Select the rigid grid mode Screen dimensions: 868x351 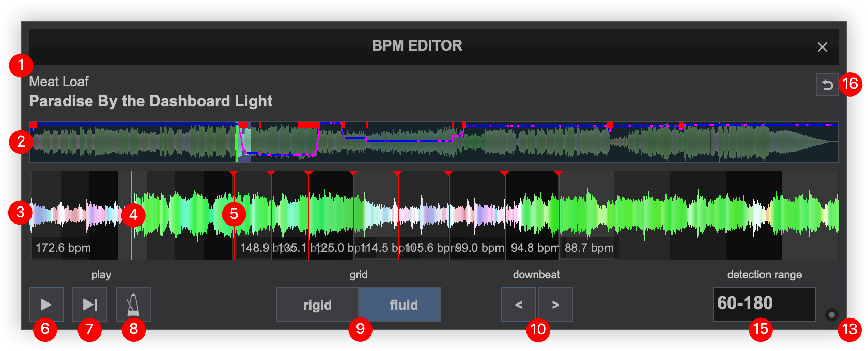[x=317, y=305]
